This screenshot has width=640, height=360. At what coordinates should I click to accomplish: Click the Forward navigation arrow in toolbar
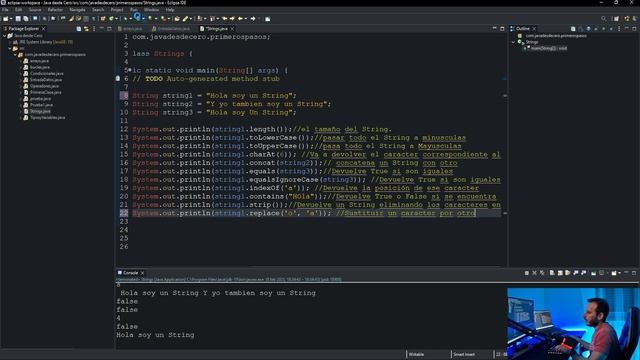253,18
